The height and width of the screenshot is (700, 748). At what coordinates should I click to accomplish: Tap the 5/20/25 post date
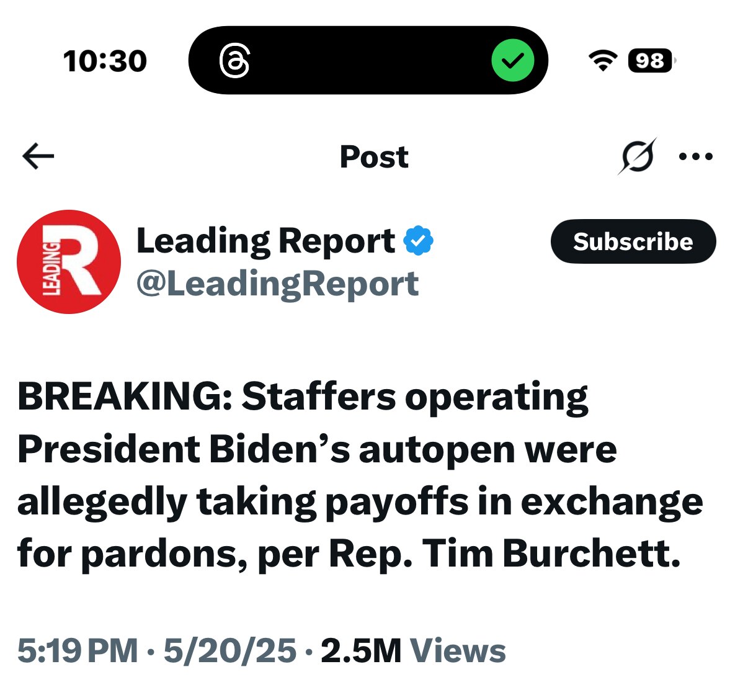pyautogui.click(x=230, y=651)
